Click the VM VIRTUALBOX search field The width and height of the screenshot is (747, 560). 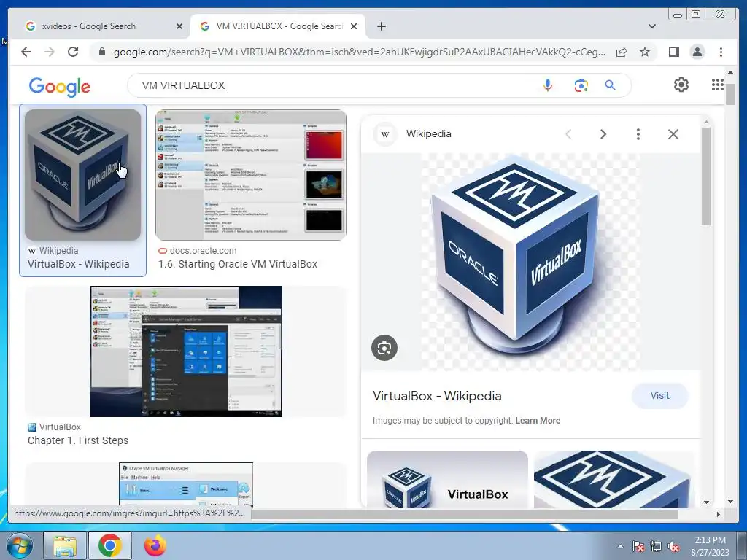[333, 85]
